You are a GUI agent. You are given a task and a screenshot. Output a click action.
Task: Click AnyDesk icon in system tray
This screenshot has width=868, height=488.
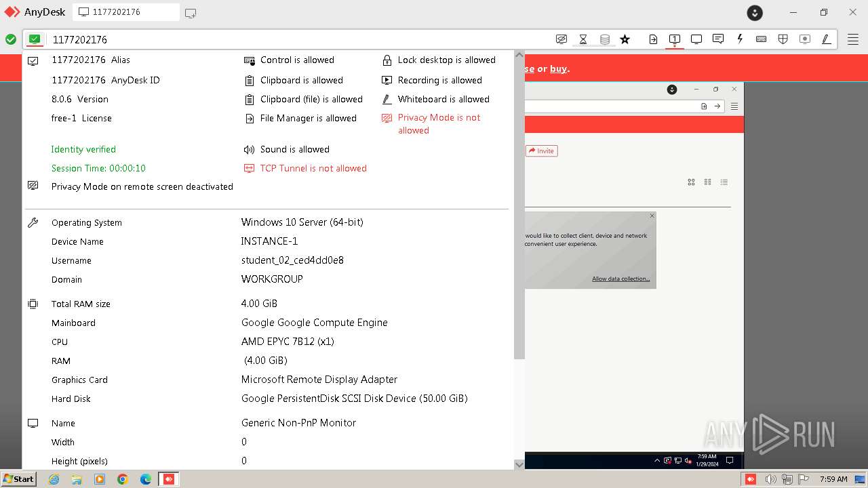pyautogui.click(x=751, y=479)
